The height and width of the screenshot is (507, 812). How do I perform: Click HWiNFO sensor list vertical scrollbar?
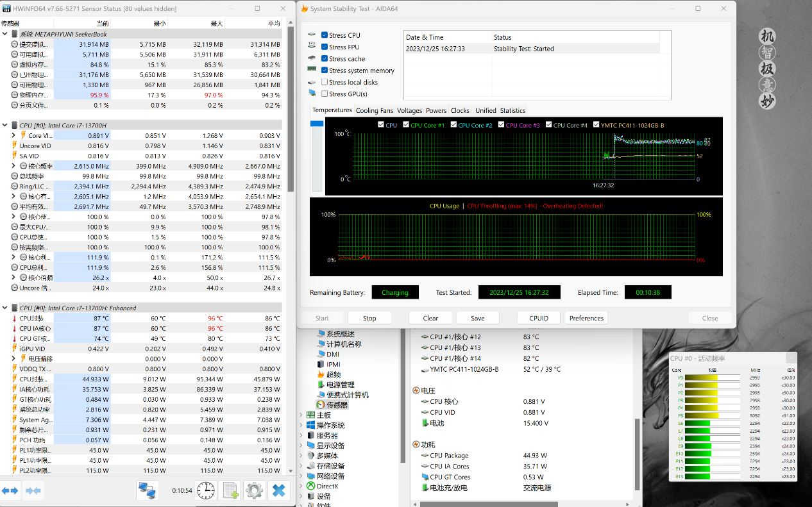(x=291, y=109)
